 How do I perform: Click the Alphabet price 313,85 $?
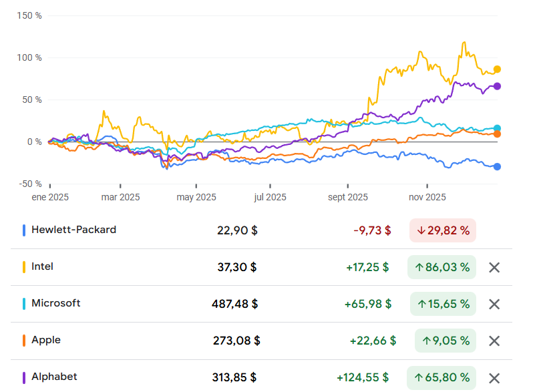(235, 377)
